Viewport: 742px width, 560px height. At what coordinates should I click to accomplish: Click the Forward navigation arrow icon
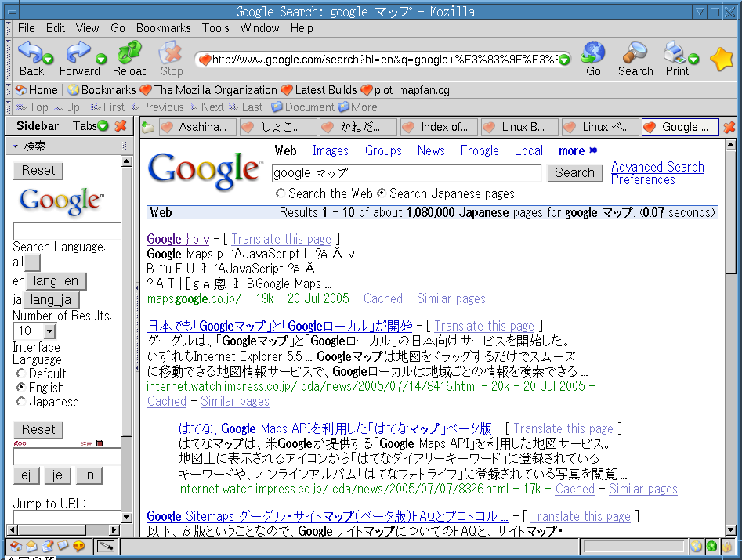click(x=78, y=52)
